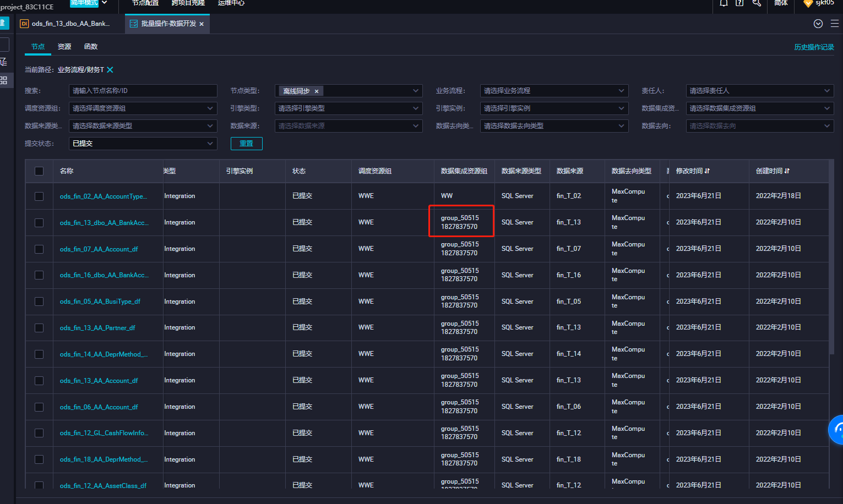This screenshot has width=843, height=504.
Task: Expand the 数据集成资源组 filter dropdown
Action: tap(760, 108)
